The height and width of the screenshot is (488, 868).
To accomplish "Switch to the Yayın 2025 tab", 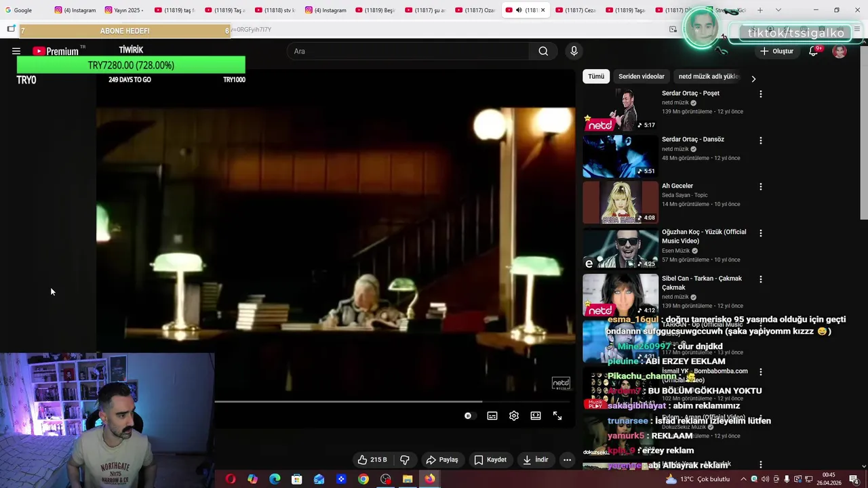I will [x=123, y=10].
